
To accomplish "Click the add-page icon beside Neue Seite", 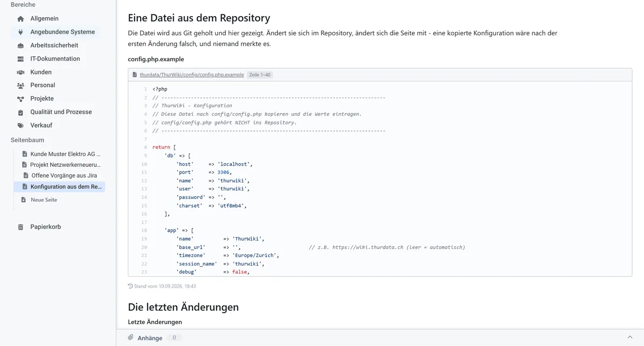I will (24, 200).
